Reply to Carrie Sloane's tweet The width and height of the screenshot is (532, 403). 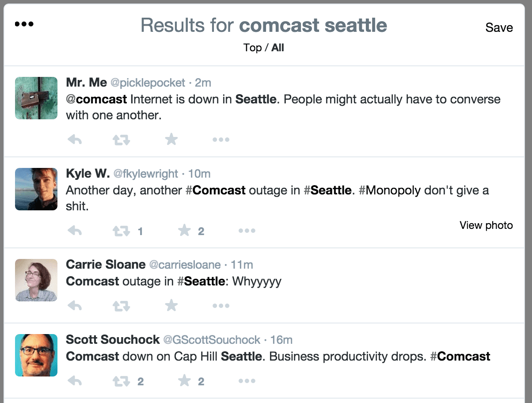[x=75, y=306]
